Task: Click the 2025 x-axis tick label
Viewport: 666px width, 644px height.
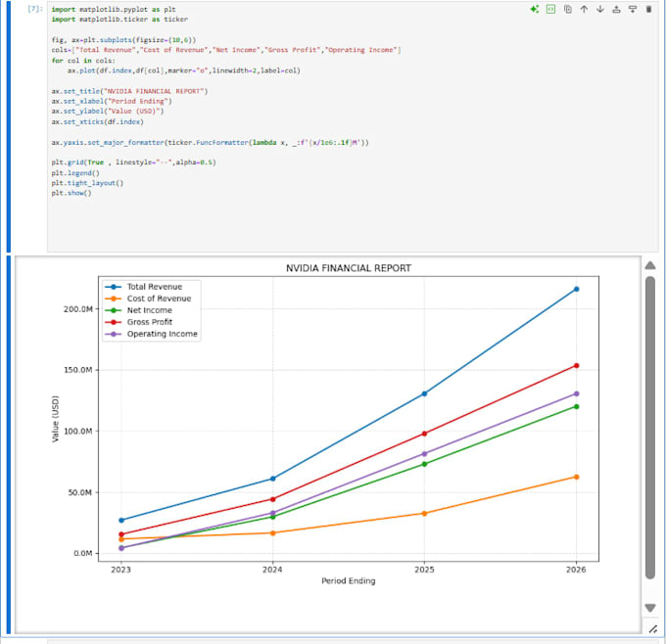Action: [x=424, y=570]
